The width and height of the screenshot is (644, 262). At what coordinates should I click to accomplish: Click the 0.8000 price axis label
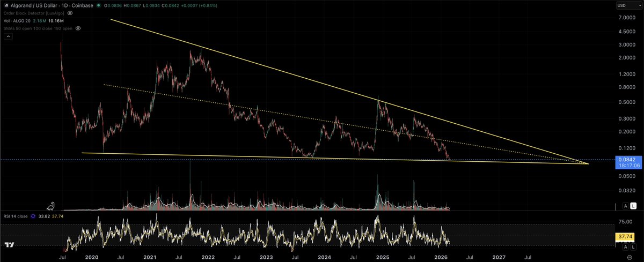pyautogui.click(x=627, y=87)
